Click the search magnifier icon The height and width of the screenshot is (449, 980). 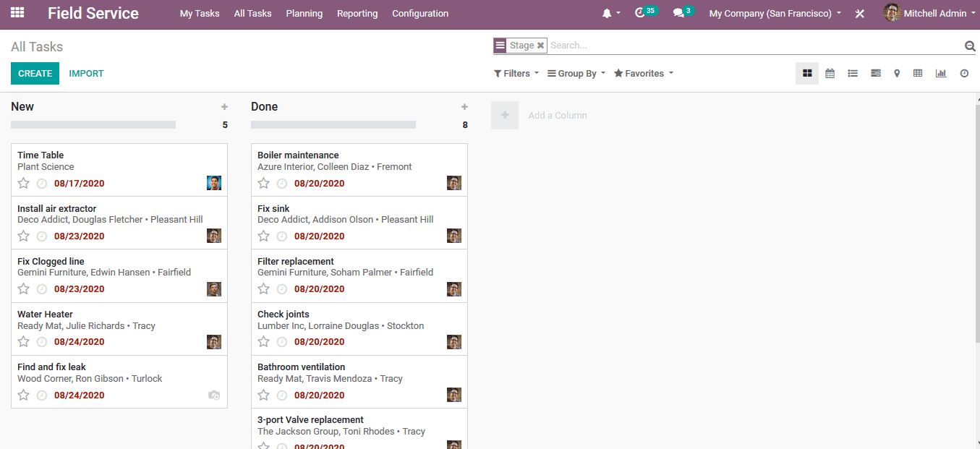[x=970, y=46]
